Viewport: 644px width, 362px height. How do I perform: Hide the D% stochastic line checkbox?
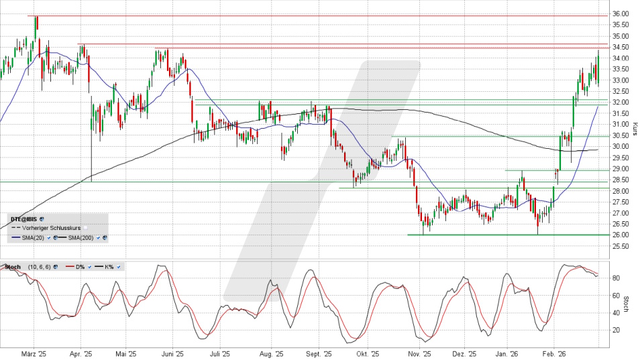[x=89, y=267]
